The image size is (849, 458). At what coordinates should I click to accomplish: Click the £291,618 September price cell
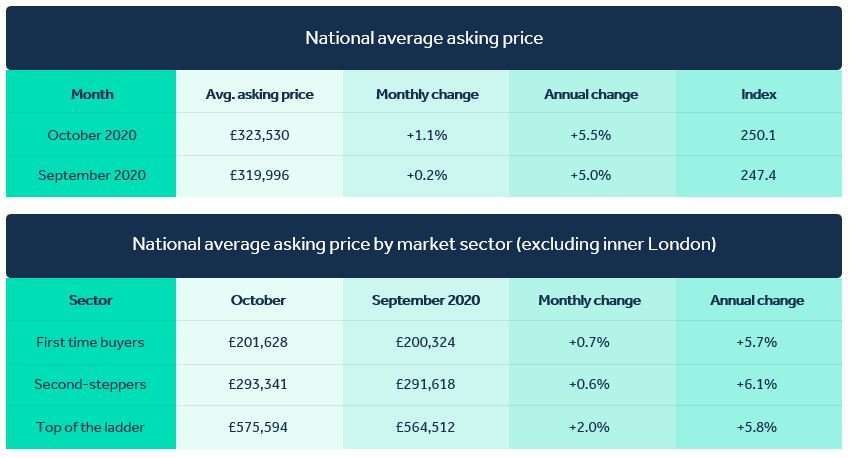(x=426, y=384)
